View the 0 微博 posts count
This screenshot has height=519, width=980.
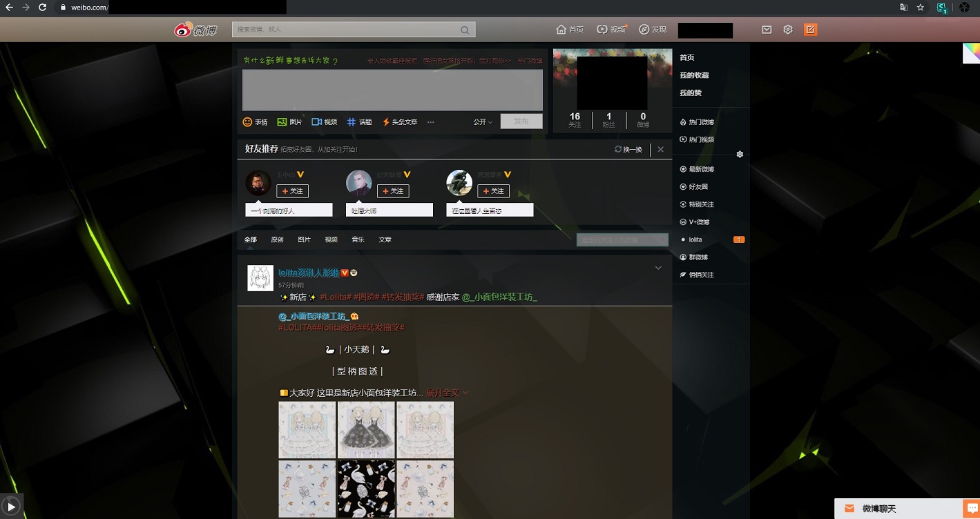643,120
